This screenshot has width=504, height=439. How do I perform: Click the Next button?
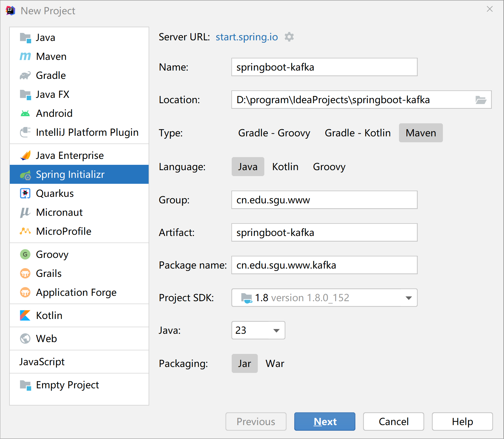point(325,422)
